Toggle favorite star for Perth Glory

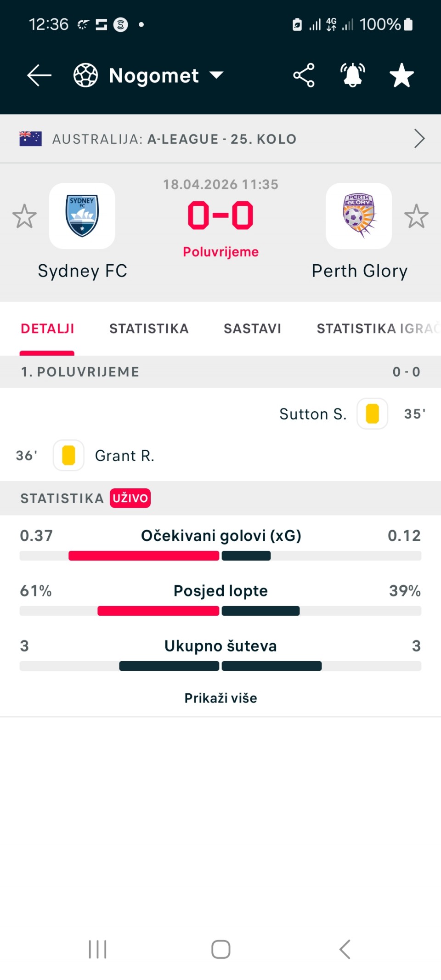coord(416,216)
